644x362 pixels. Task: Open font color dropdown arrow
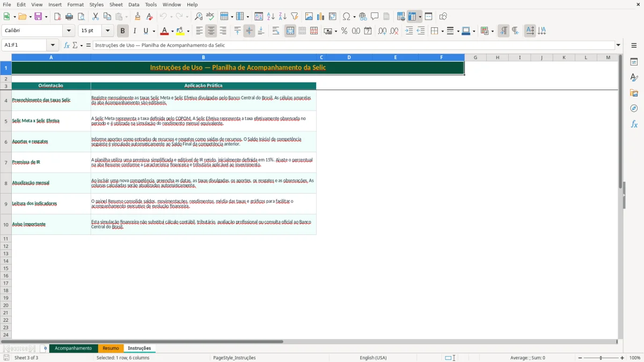click(172, 32)
